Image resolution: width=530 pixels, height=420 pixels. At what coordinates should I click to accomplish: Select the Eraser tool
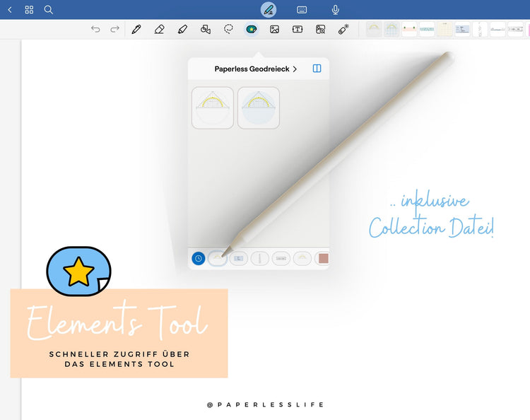[x=159, y=30]
